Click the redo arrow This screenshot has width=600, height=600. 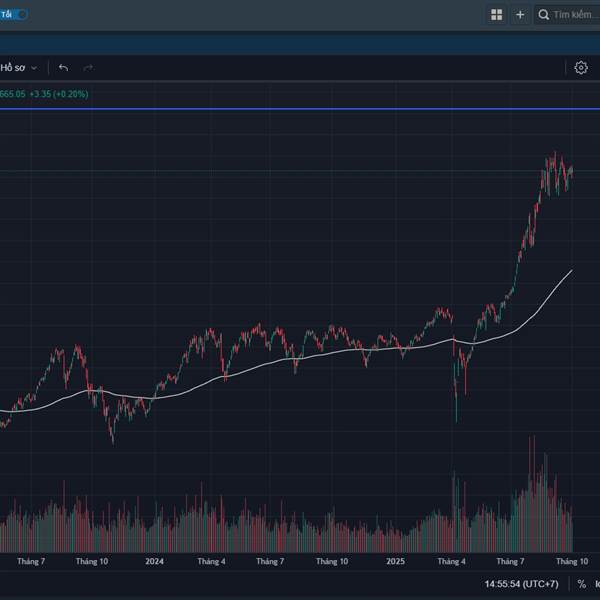click(88, 68)
